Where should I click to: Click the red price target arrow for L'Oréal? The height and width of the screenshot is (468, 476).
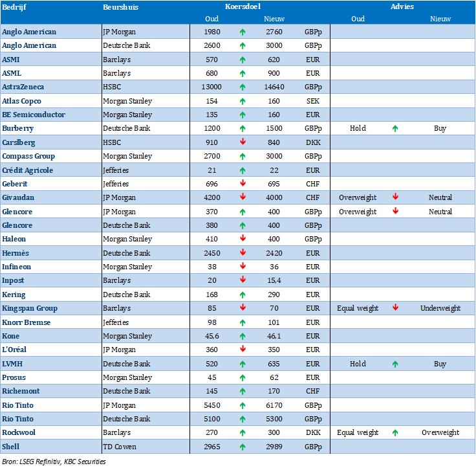pyautogui.click(x=243, y=350)
